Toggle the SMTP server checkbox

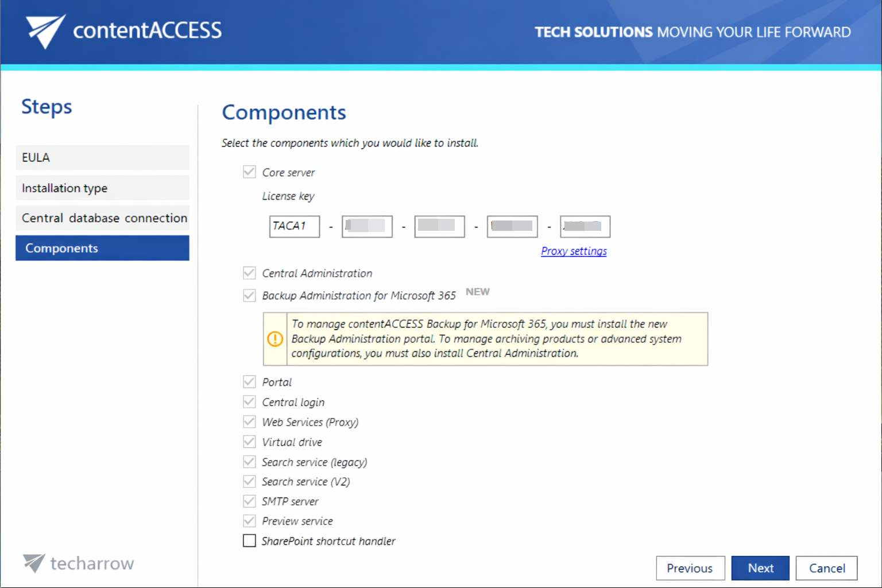click(x=249, y=501)
